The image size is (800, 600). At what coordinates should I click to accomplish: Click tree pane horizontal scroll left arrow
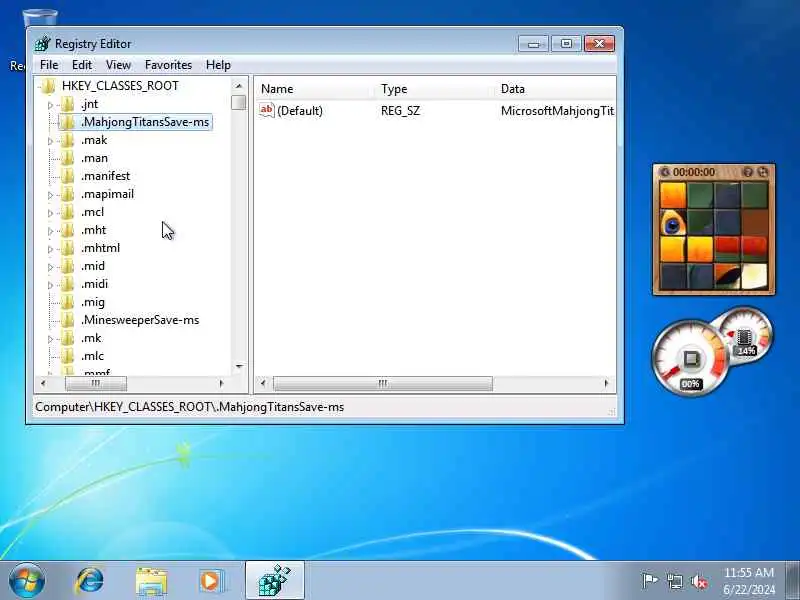pyautogui.click(x=43, y=383)
